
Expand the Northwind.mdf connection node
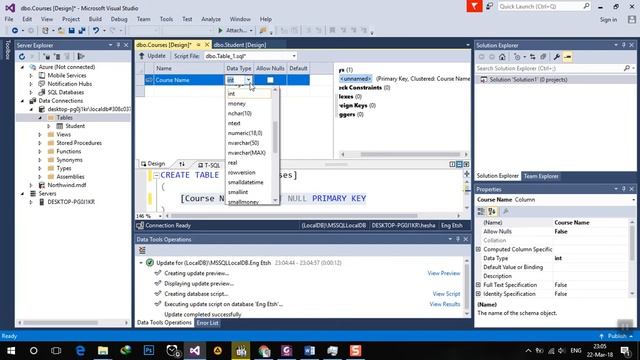tap(31, 185)
